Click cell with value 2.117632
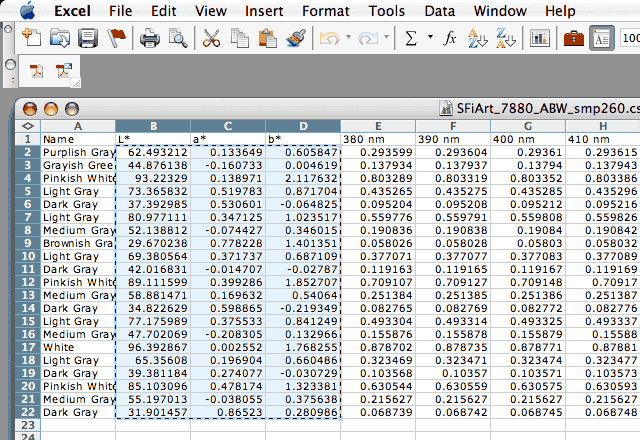640x440 pixels. pos(303,178)
